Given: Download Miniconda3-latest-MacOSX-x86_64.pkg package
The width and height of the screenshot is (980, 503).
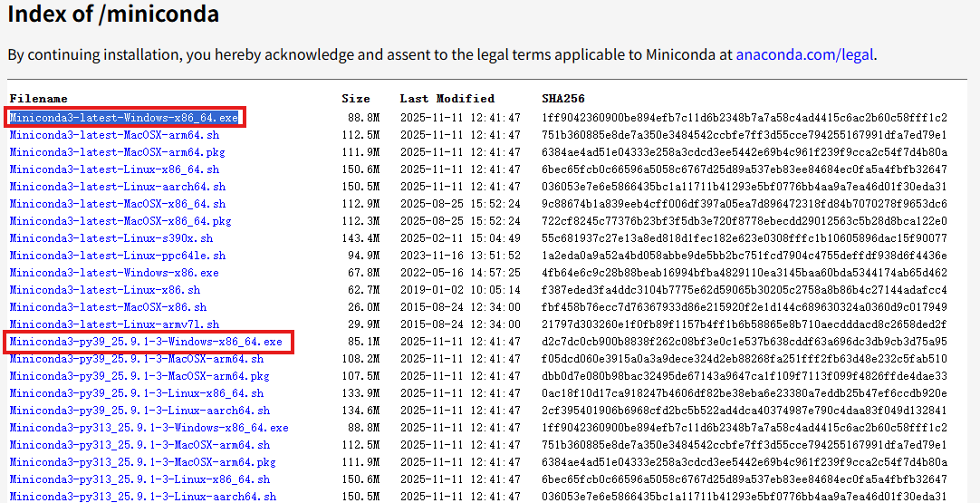Looking at the screenshot, I should (x=120, y=221).
